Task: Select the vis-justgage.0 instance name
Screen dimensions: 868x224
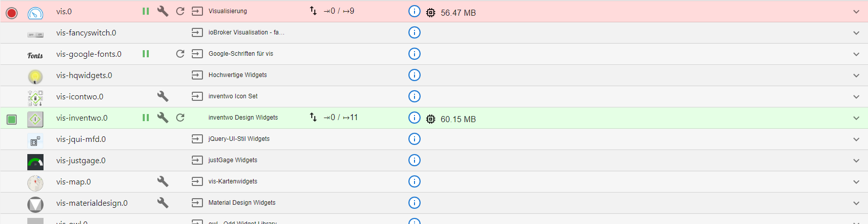Action: (81, 161)
